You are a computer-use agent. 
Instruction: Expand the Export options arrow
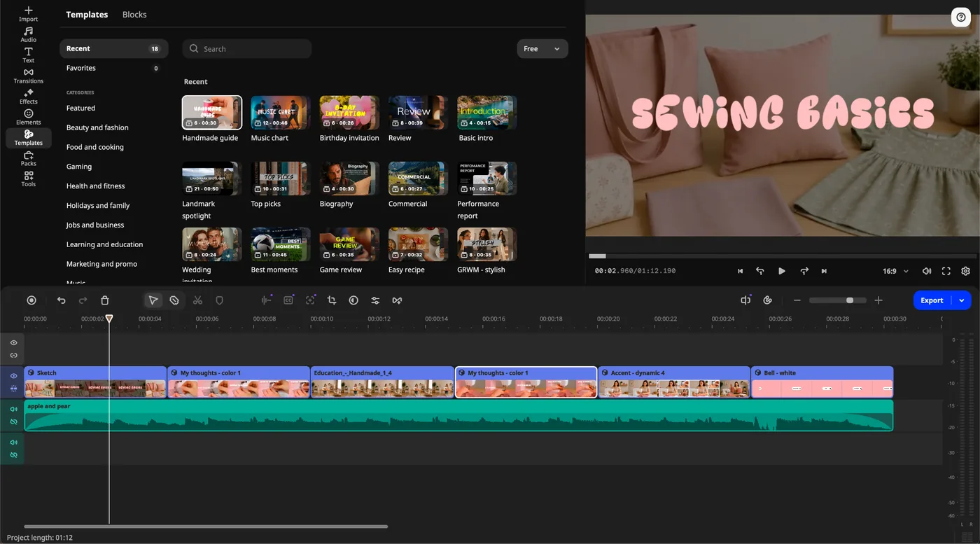pyautogui.click(x=962, y=300)
